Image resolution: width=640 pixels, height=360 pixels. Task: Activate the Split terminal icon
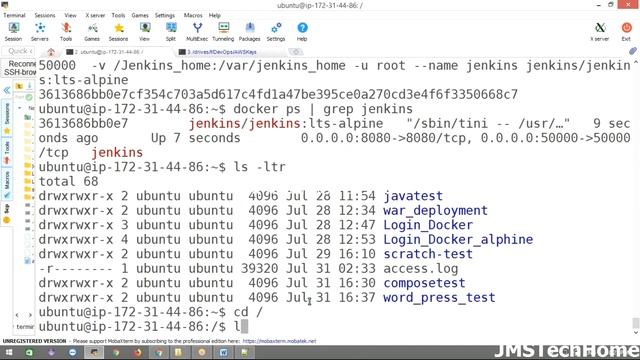pyautogui.click(x=171, y=31)
